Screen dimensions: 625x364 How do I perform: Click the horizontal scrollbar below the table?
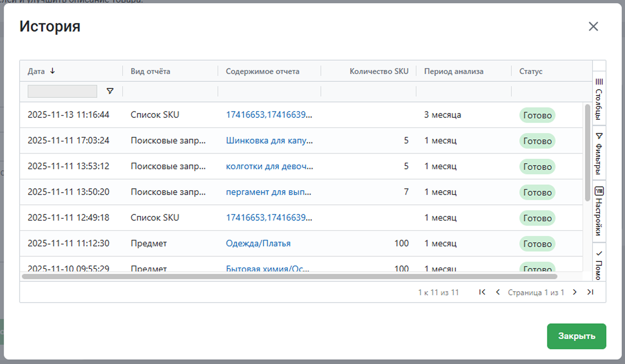[289, 277]
